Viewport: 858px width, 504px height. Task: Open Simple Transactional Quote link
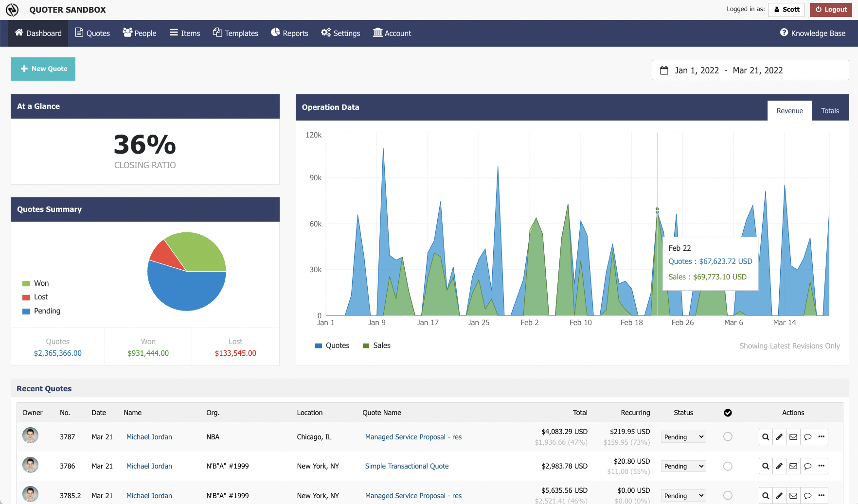(x=407, y=466)
